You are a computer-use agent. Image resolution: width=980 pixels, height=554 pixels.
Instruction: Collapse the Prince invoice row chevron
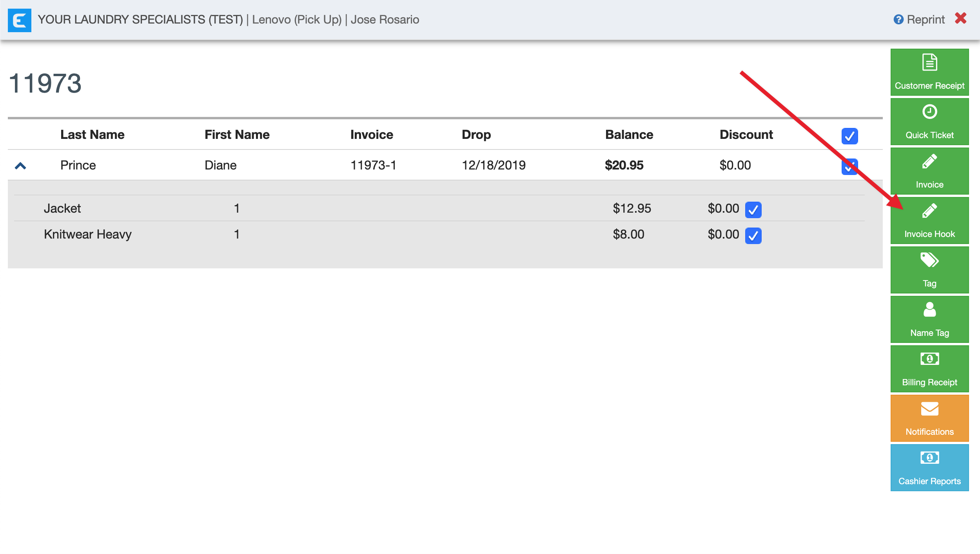click(x=20, y=166)
